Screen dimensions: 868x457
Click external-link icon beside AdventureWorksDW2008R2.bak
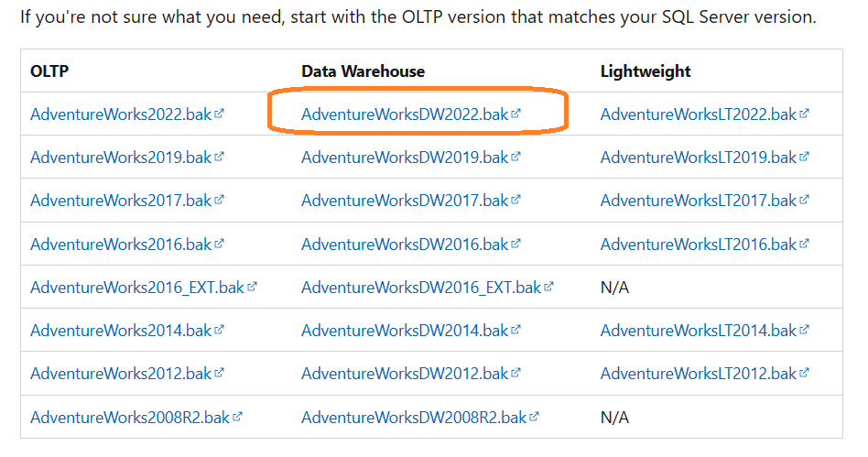(535, 417)
